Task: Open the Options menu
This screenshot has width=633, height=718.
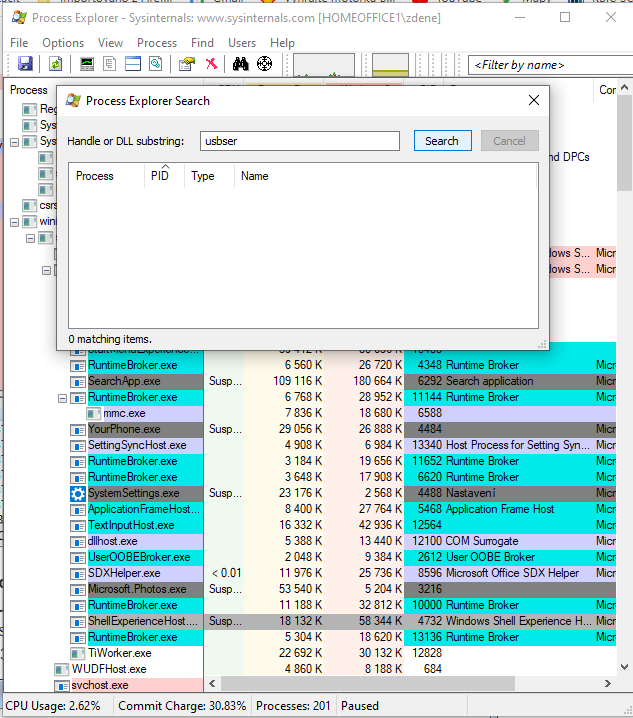Action: click(x=63, y=43)
